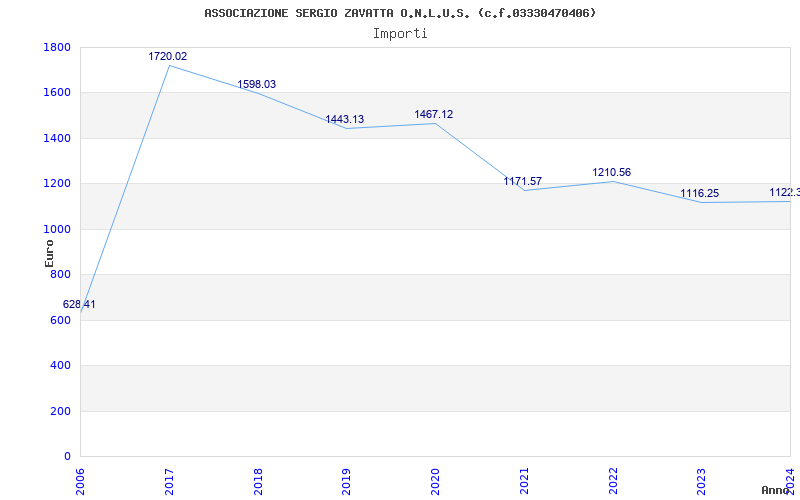Select the data label 1443.13
800x500 pixels.
[345, 119]
